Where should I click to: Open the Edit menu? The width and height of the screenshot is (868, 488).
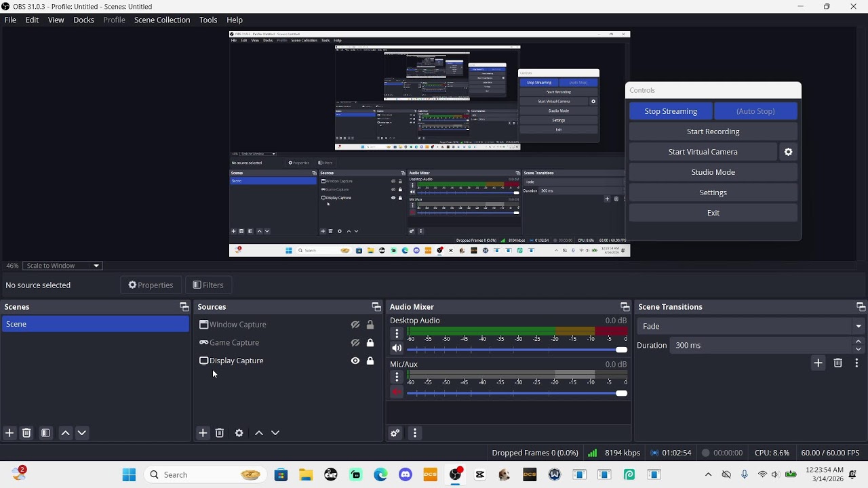(32, 20)
